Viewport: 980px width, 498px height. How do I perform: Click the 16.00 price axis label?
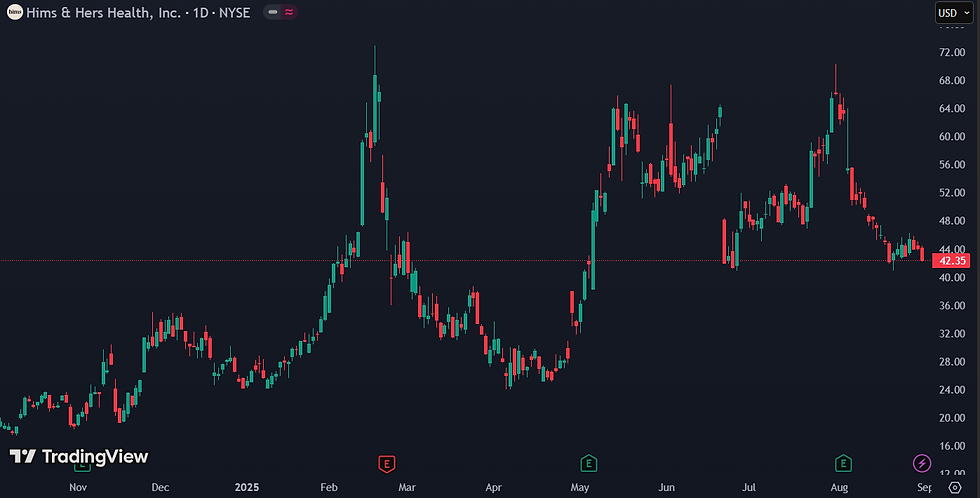click(x=952, y=446)
